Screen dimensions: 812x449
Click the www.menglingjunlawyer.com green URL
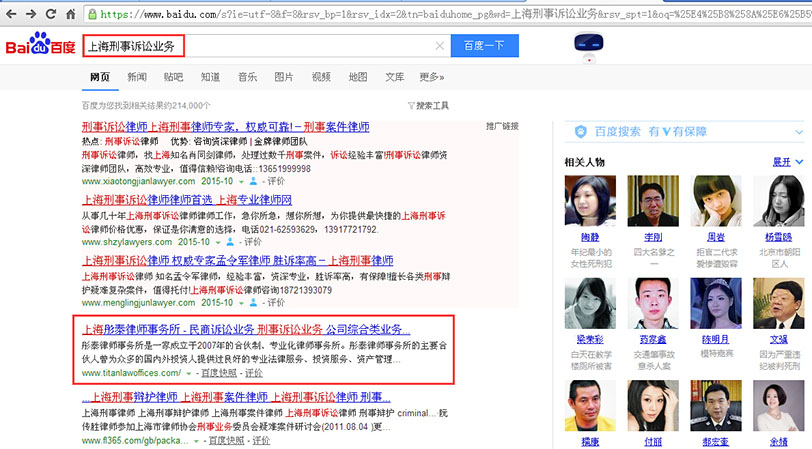[x=138, y=302]
